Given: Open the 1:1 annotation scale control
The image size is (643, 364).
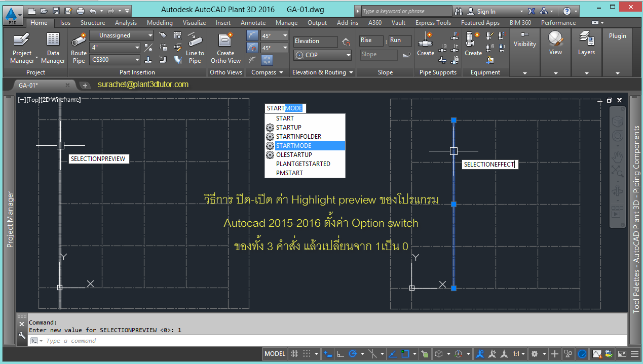Looking at the screenshot, I should click(x=517, y=353).
